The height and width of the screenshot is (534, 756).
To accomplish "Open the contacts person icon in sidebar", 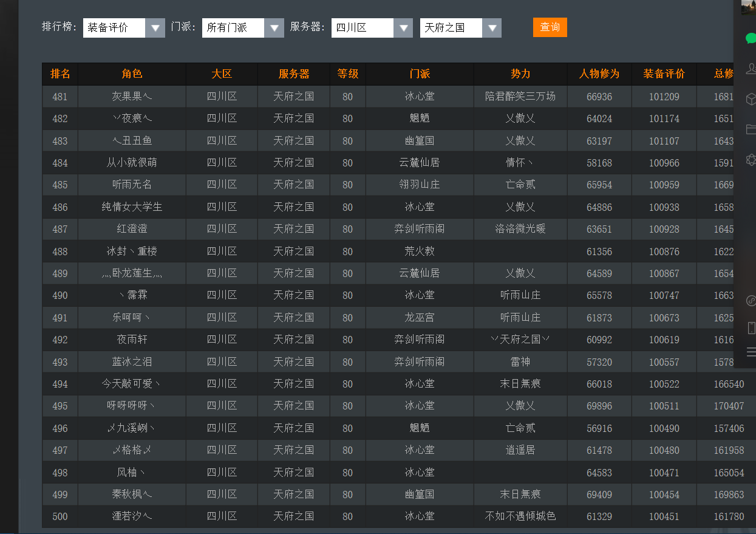I will pos(751,68).
